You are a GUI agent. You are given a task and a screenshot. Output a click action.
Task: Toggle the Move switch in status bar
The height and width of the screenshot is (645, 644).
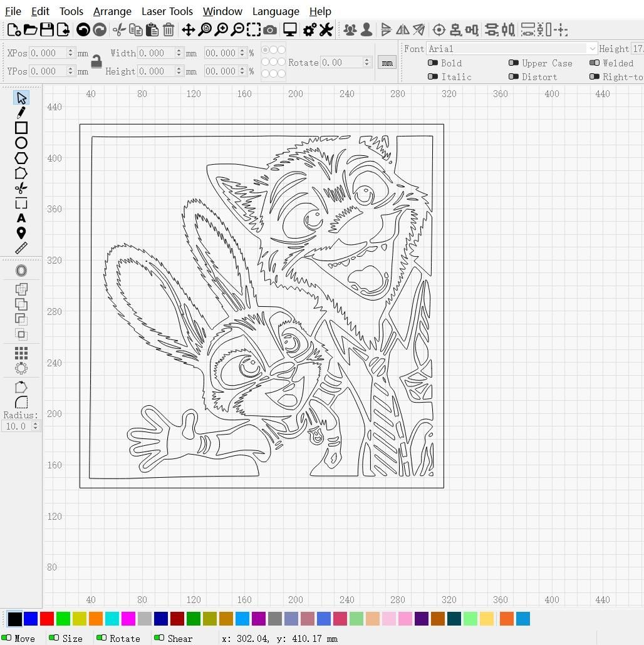[7, 637]
